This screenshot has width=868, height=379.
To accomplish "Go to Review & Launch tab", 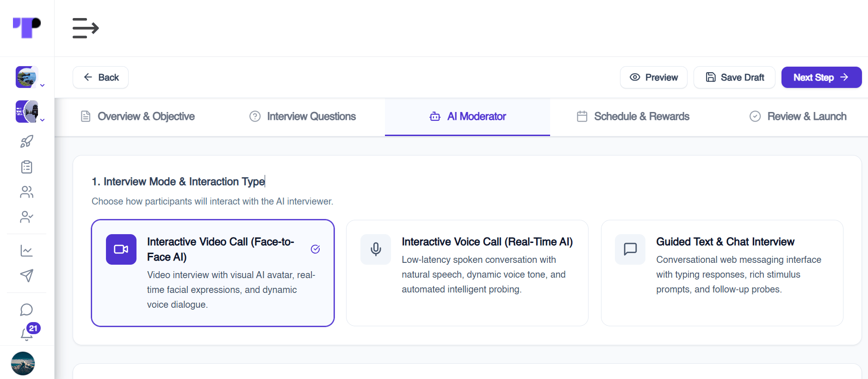I will (x=798, y=117).
